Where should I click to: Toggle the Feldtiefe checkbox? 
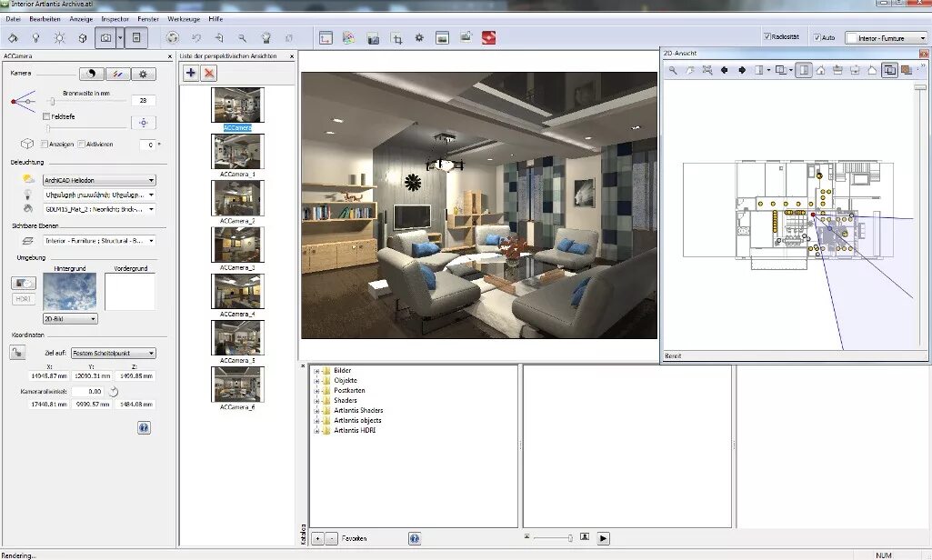pyautogui.click(x=46, y=116)
